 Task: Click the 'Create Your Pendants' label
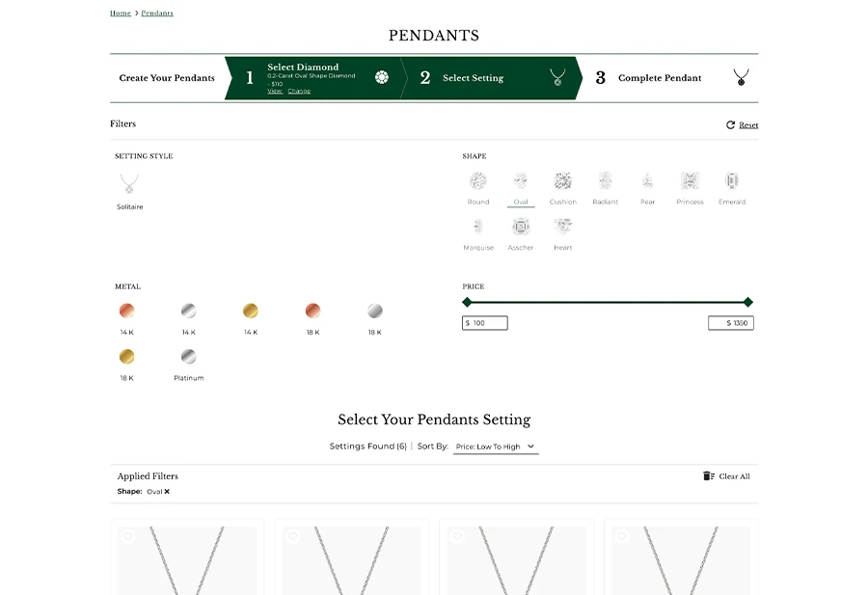click(x=167, y=78)
